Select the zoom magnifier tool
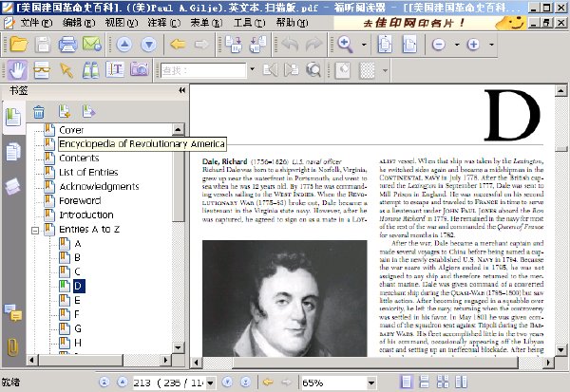 point(346,45)
